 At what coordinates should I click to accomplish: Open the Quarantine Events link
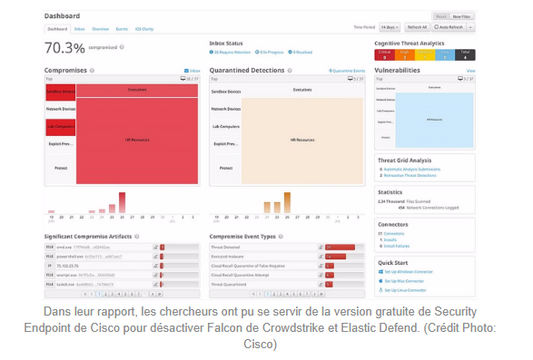pos(347,71)
